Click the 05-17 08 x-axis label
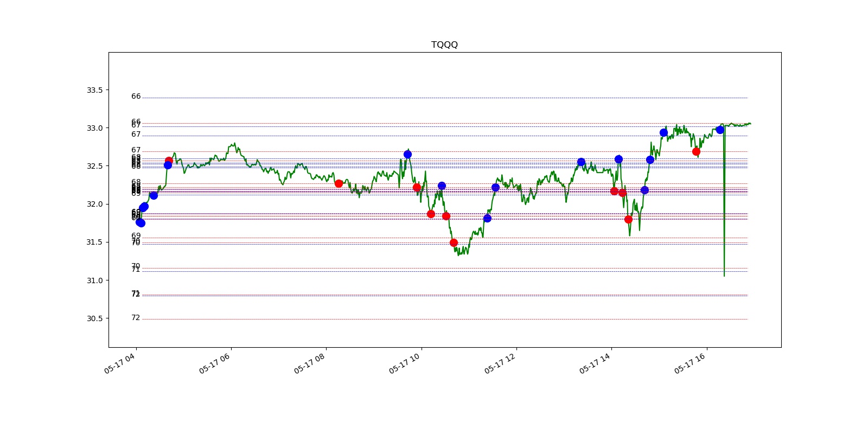Viewport: 868px width, 434px height. click(309, 363)
